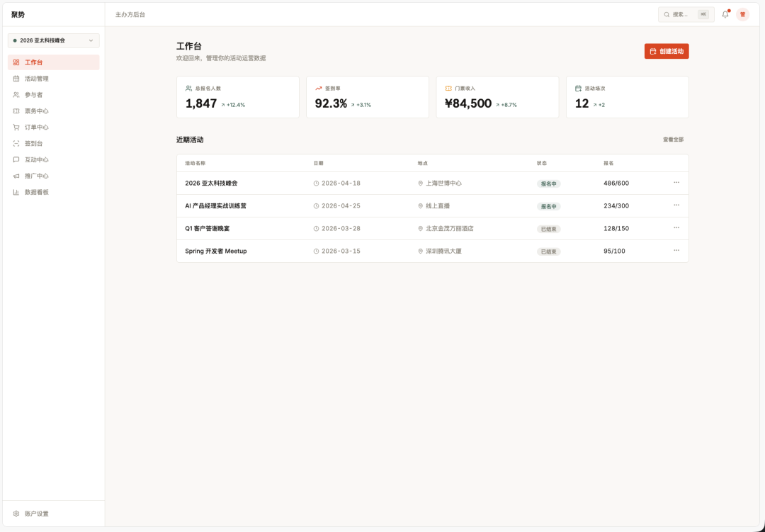This screenshot has width=765, height=532.
Task: Go to 工作台 in the sidebar
Action: point(54,62)
